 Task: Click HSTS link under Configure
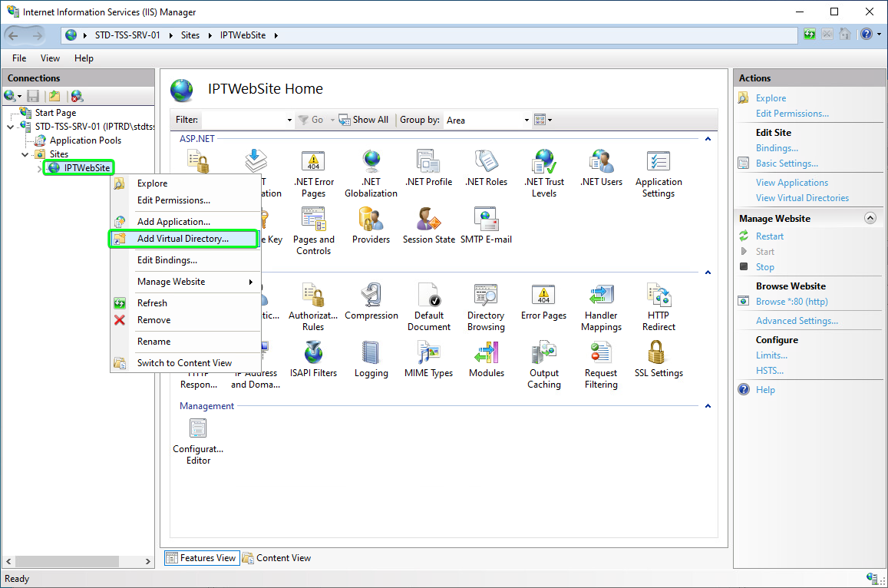[x=769, y=371]
